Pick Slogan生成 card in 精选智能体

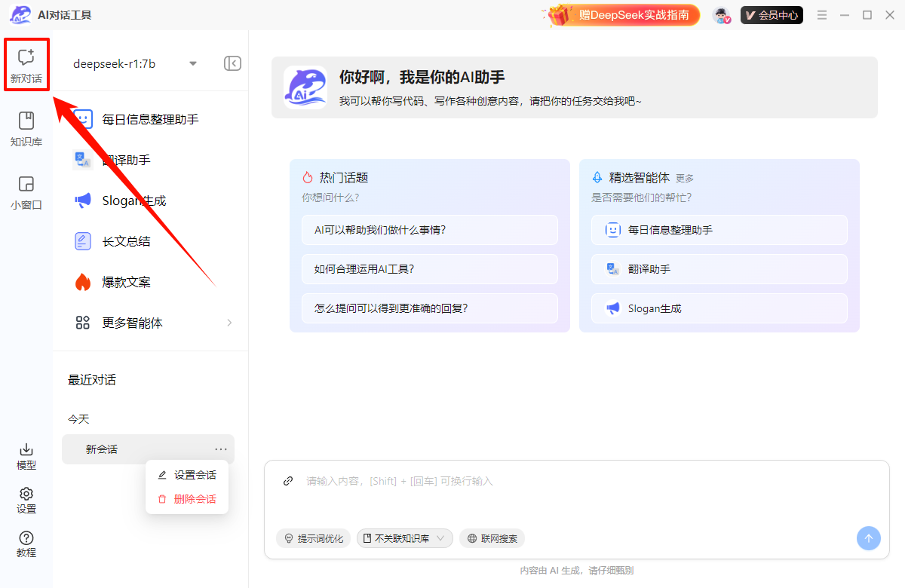(x=719, y=308)
